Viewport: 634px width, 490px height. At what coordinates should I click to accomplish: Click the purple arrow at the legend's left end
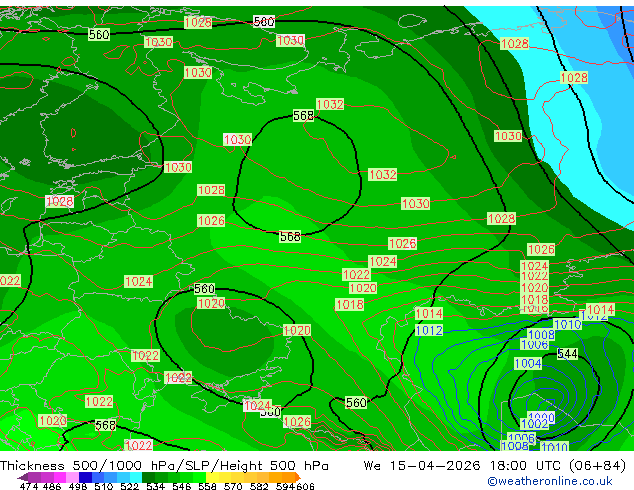tap(22, 477)
